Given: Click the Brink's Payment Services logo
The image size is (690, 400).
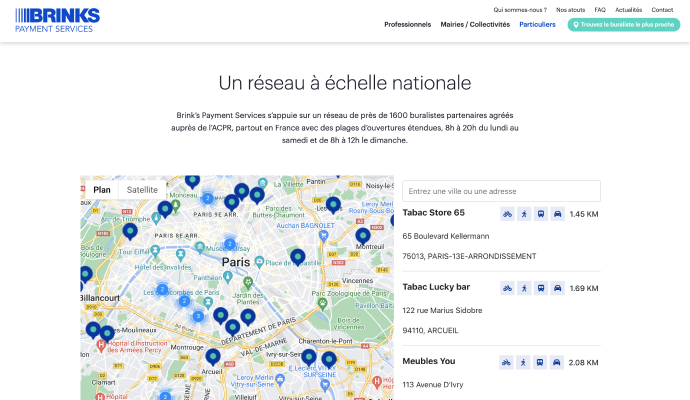Looking at the screenshot, I should click(57, 19).
